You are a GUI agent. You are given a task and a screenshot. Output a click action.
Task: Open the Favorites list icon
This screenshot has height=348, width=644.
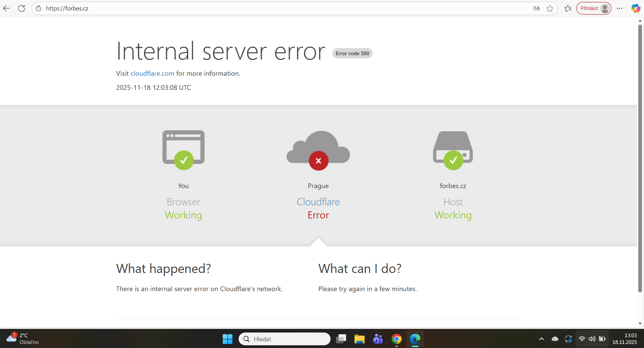point(568,8)
